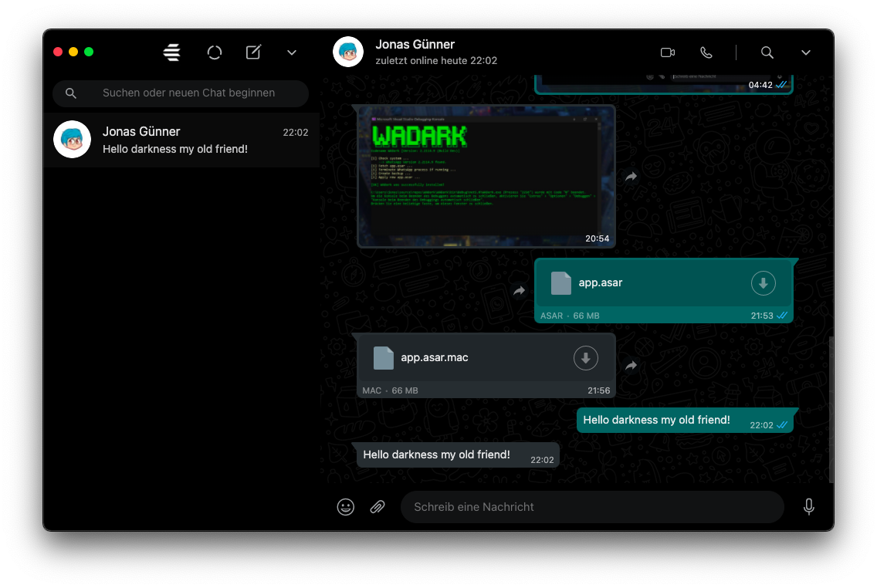Click the Schreib eine Nachricht input field
The height and width of the screenshot is (588, 877).
click(592, 507)
